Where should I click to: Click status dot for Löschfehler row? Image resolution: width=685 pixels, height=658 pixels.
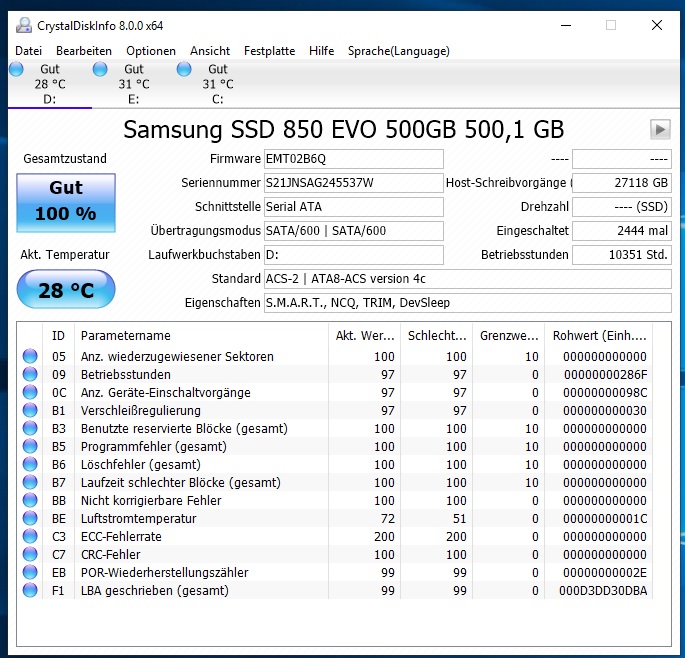(30, 464)
